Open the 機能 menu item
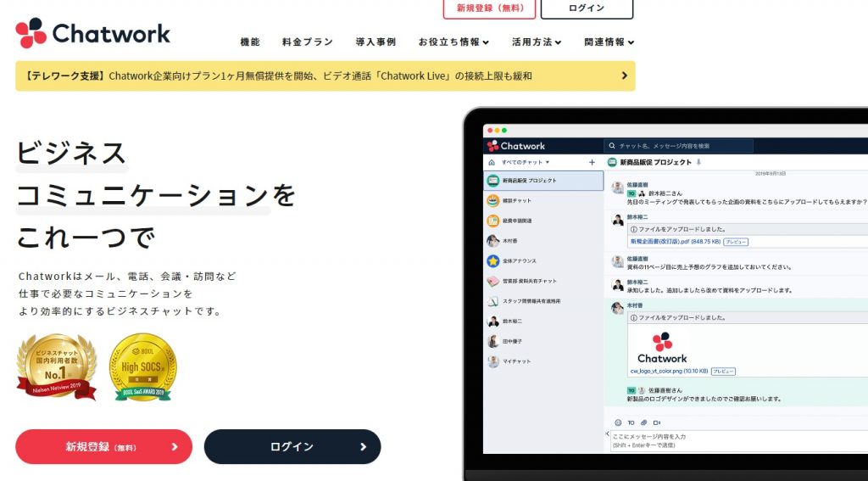Image resolution: width=868 pixels, height=481 pixels. tap(250, 42)
